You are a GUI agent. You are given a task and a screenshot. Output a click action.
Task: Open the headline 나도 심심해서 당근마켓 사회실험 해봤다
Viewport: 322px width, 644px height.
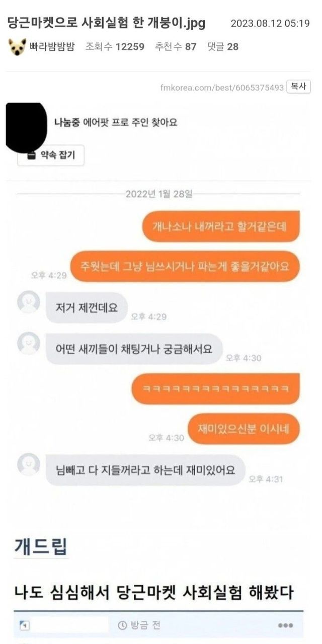(153, 593)
